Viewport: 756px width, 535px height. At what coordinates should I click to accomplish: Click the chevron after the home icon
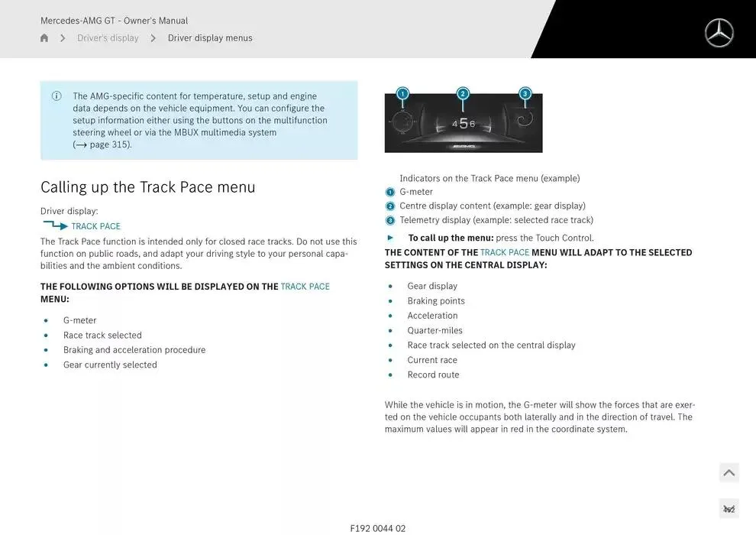[x=63, y=38]
